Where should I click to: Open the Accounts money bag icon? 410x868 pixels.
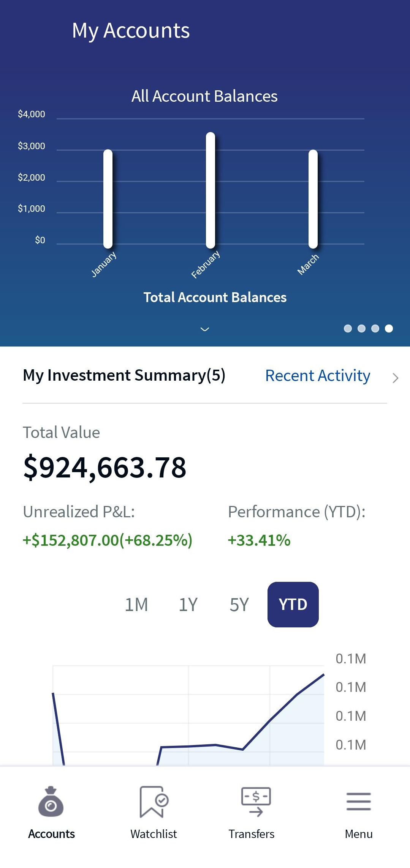click(x=51, y=801)
